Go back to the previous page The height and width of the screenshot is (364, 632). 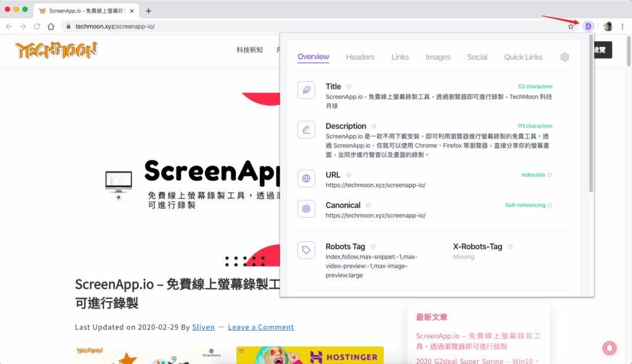(9, 27)
